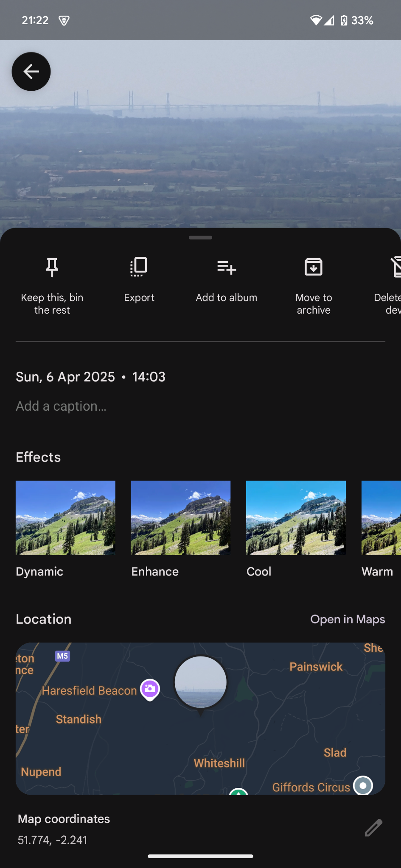Image resolution: width=401 pixels, height=868 pixels.
Task: Tap the back arrow button
Action: [x=31, y=72]
